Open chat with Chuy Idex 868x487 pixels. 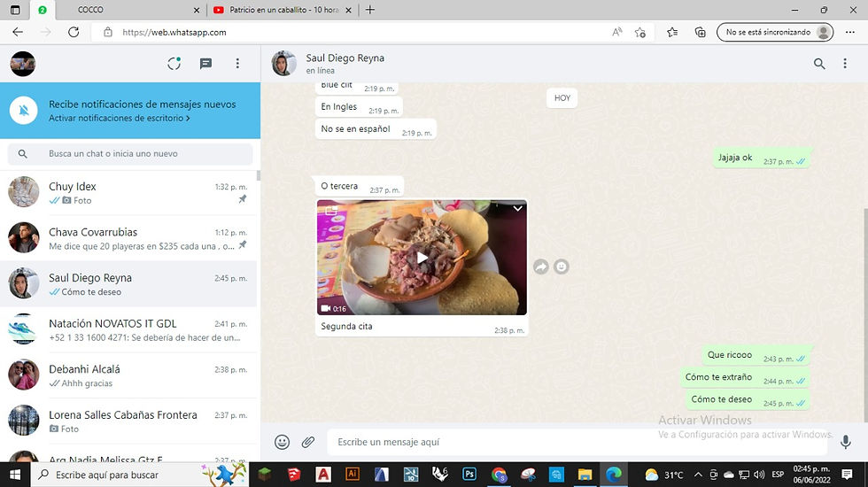(128, 193)
